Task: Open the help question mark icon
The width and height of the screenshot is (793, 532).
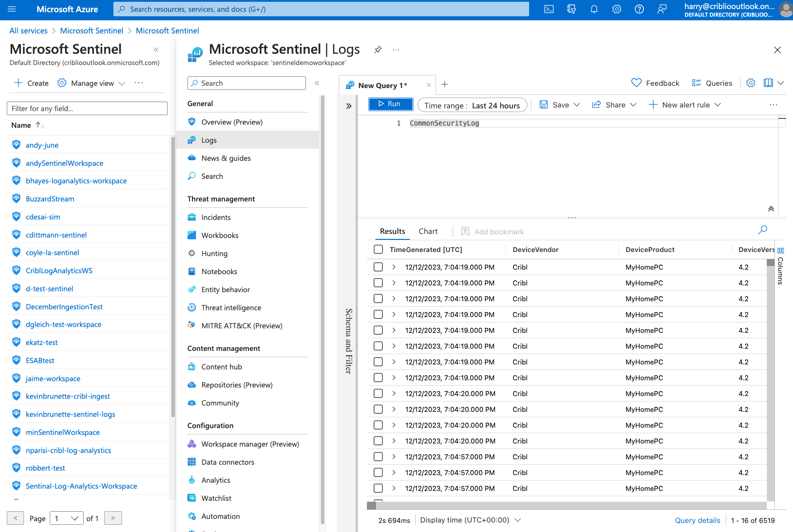Action: click(x=639, y=9)
